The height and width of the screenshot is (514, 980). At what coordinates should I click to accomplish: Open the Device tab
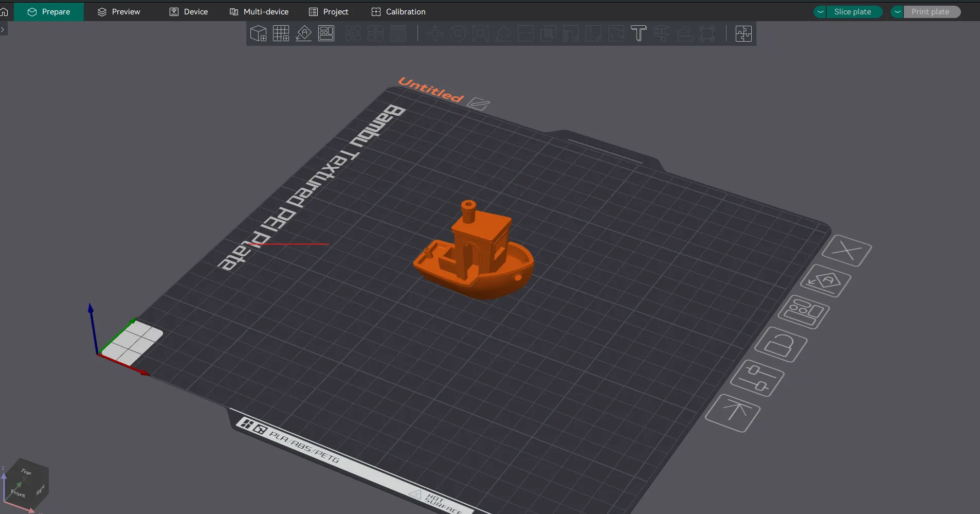point(189,11)
